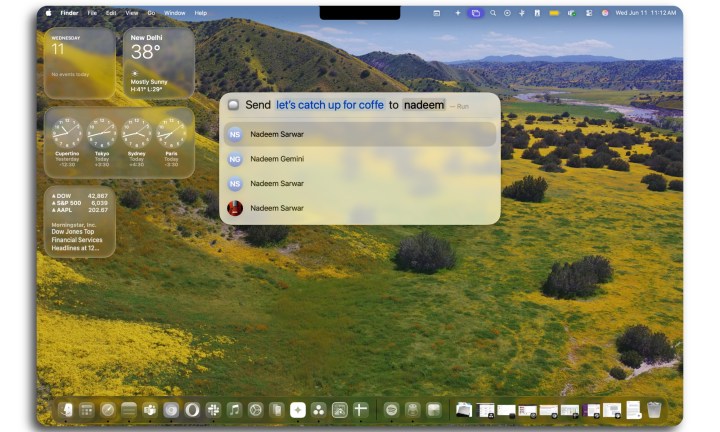Click the Paris clock
The image size is (720, 432).
coord(171,133)
